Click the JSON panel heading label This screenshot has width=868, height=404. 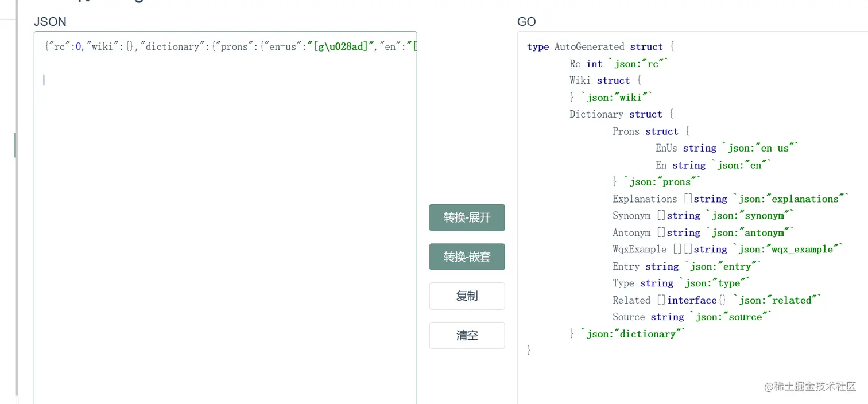(50, 22)
